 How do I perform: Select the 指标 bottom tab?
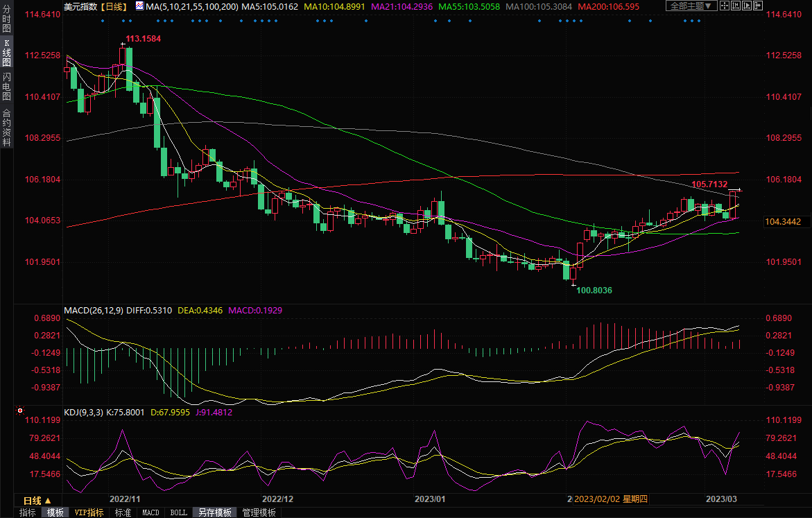pos(28,512)
